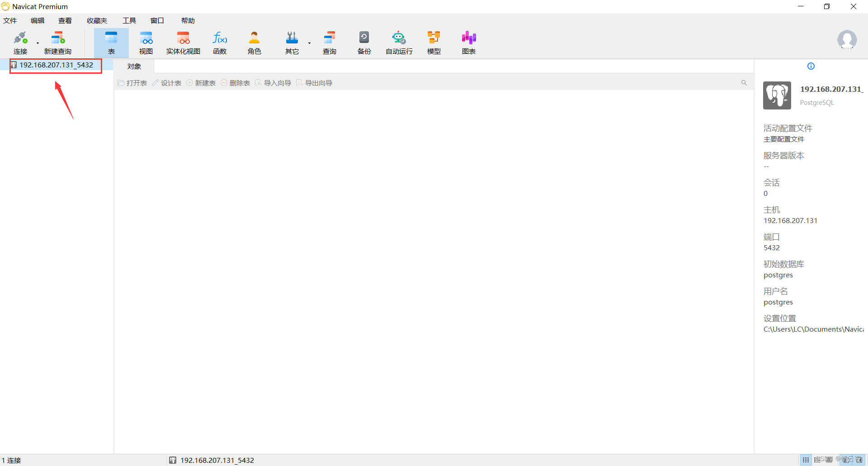Viewport: 868px width, 466px height.
Task: Select the 备份 (Backup) toolbar icon
Action: (364, 43)
